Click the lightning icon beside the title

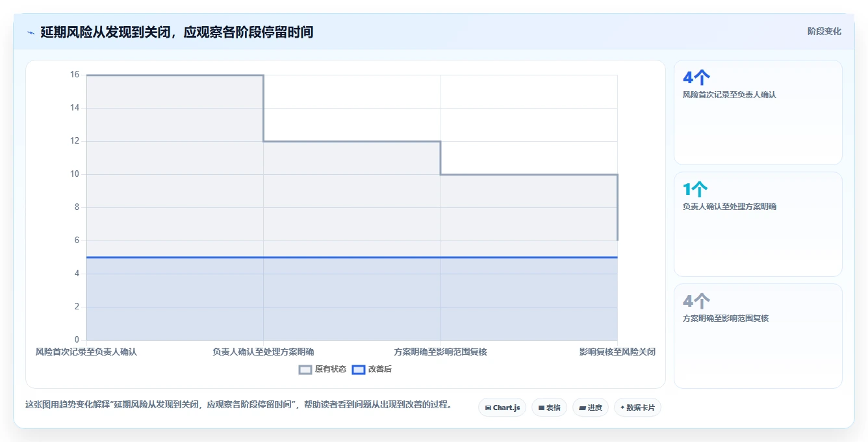31,32
